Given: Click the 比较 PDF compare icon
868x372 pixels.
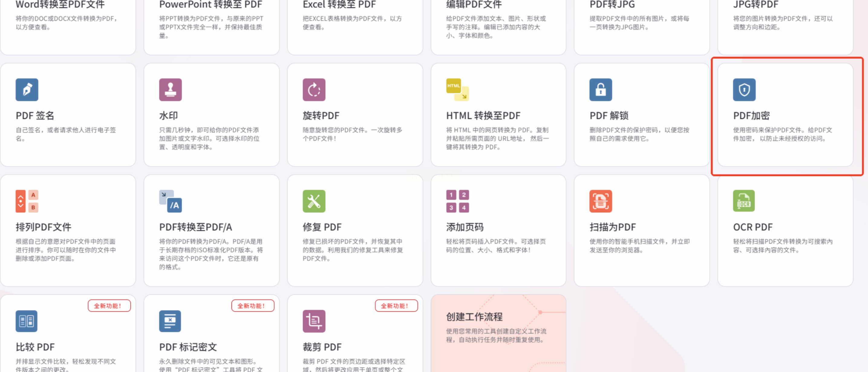Looking at the screenshot, I should (x=27, y=321).
